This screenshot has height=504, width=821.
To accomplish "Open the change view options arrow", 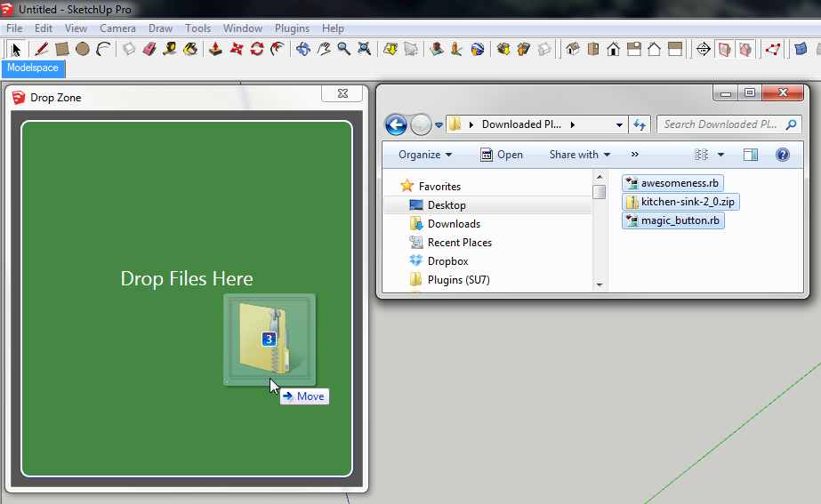I will coord(721,155).
